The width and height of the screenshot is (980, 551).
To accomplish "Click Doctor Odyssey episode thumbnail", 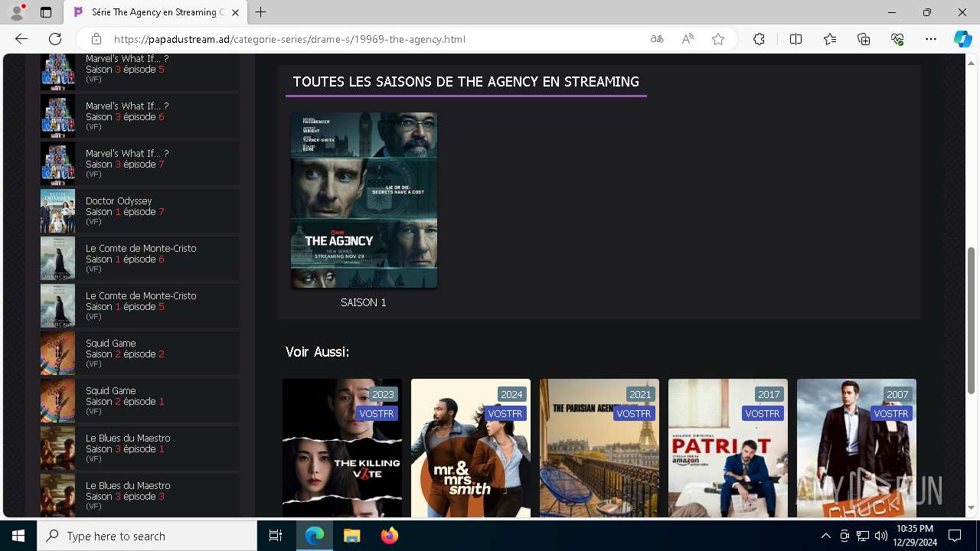I will [57, 211].
